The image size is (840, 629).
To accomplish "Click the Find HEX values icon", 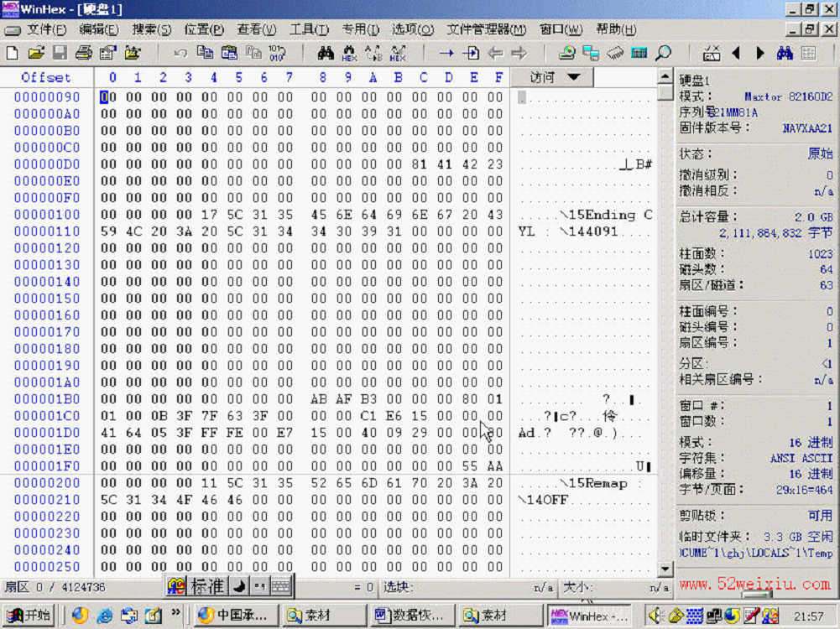I will pyautogui.click(x=349, y=53).
